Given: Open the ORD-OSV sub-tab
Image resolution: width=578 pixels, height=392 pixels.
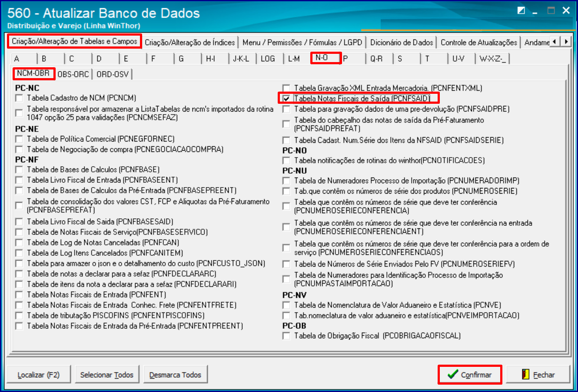Looking at the screenshot, I should 113,74.
